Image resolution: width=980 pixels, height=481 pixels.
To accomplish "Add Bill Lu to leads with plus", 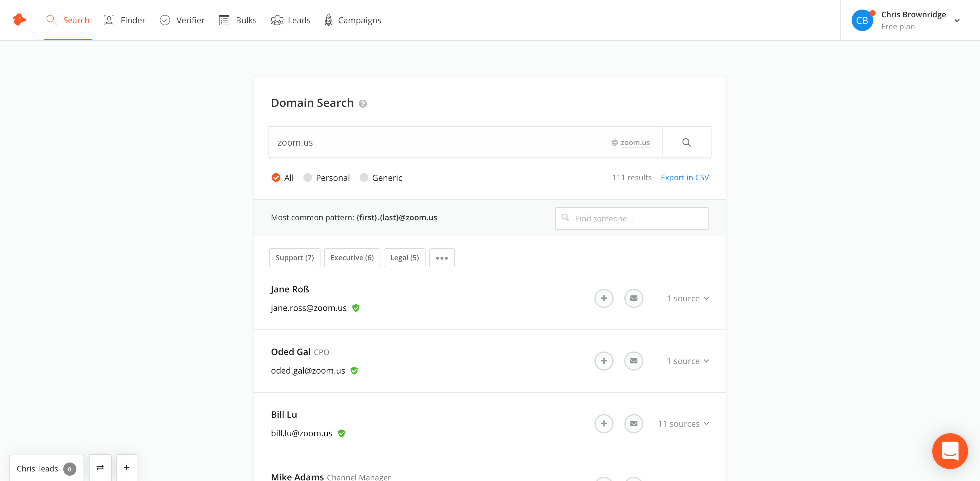I will coord(604,423).
